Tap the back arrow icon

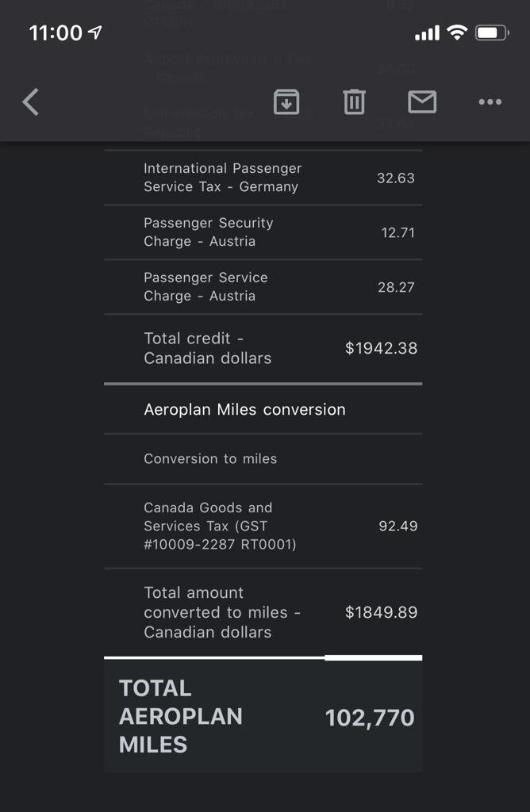31,102
